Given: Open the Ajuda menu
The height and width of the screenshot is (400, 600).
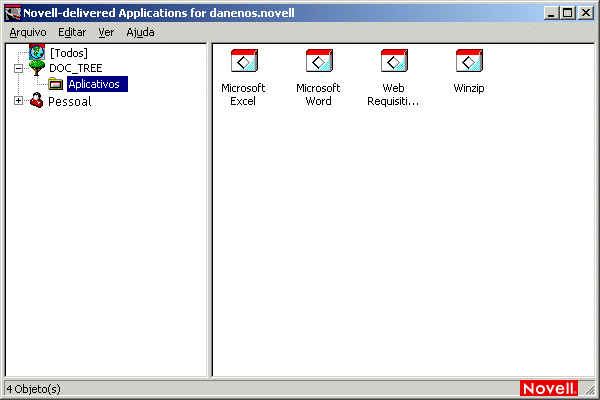Looking at the screenshot, I should (140, 33).
